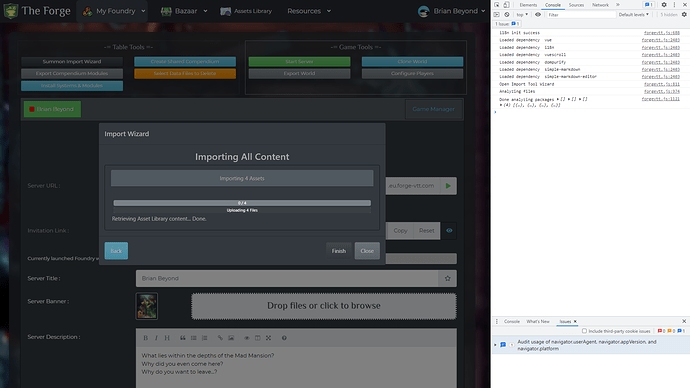Image resolution: width=690 pixels, height=388 pixels.
Task: Enable Include third-party cookie issues checkbox
Action: [x=584, y=331]
